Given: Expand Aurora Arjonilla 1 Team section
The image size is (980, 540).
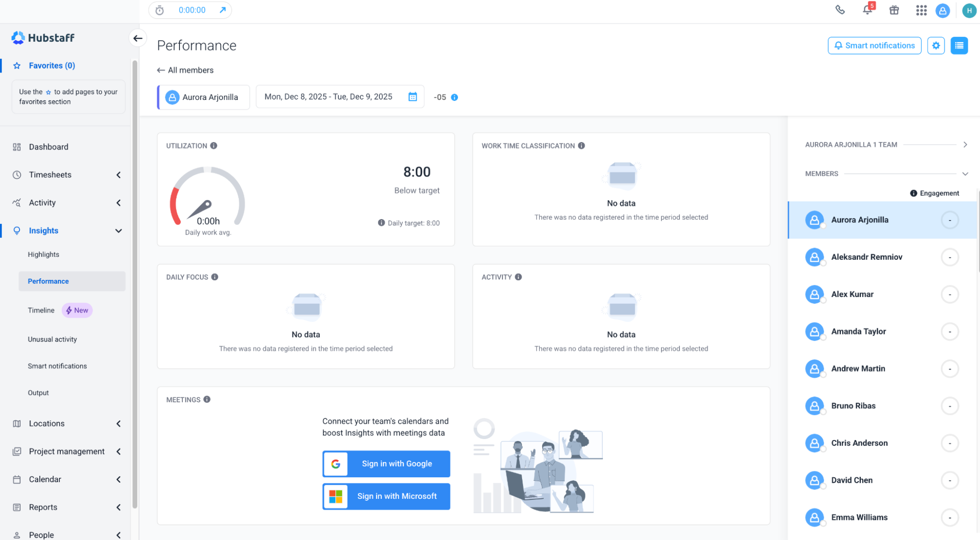Looking at the screenshot, I should pyautogui.click(x=965, y=145).
